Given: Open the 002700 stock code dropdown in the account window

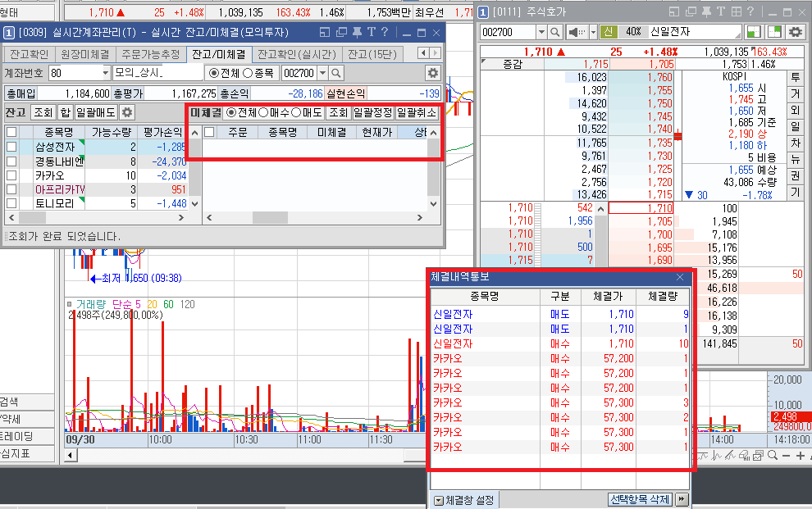Looking at the screenshot, I should coord(322,73).
